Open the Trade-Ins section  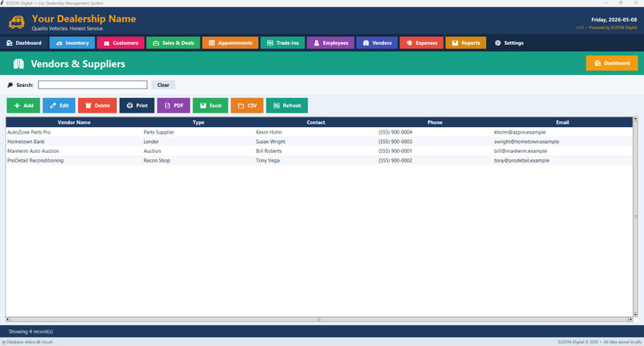coord(283,43)
